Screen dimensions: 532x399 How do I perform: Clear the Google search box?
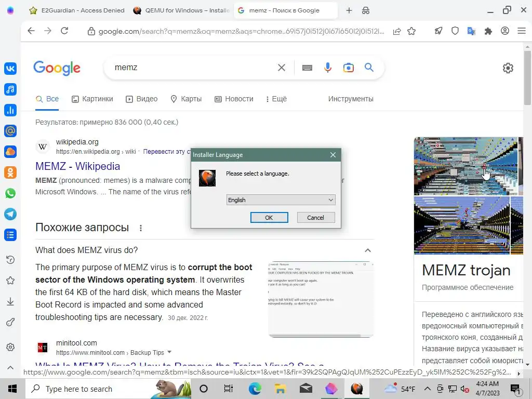coord(282,68)
